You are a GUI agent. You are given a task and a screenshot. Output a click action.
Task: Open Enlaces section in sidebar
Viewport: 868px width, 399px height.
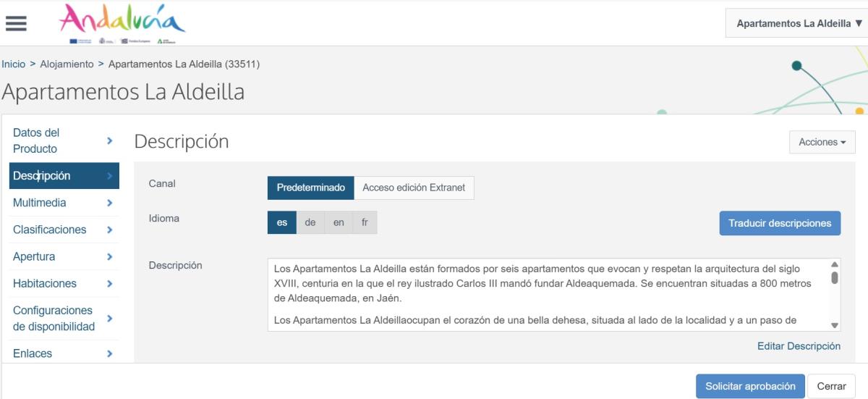[33, 353]
